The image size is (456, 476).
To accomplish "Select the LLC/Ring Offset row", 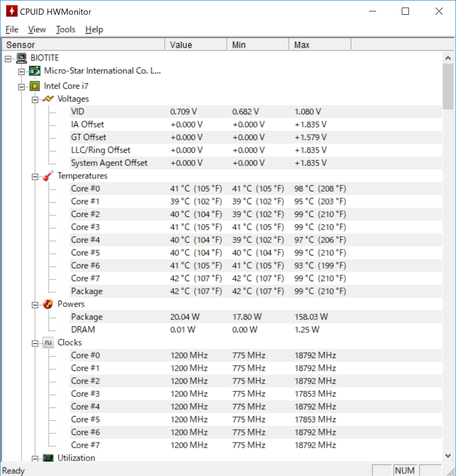I will (255, 150).
